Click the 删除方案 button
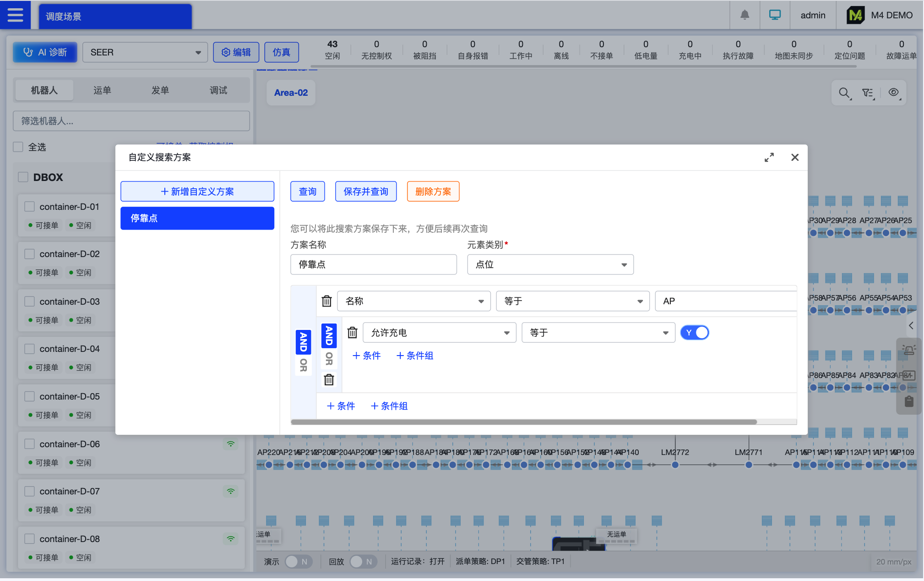This screenshot has width=924, height=581. coord(433,192)
